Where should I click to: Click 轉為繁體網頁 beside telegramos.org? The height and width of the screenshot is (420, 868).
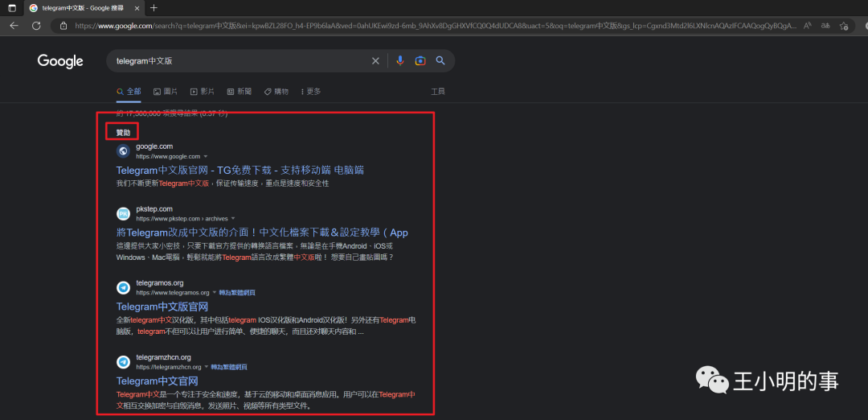pyautogui.click(x=237, y=293)
